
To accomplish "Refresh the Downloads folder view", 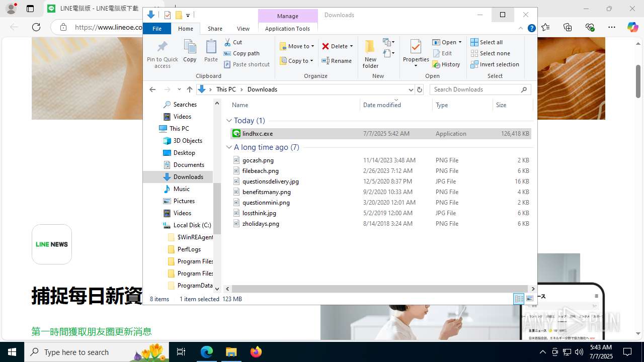I will tap(420, 89).
